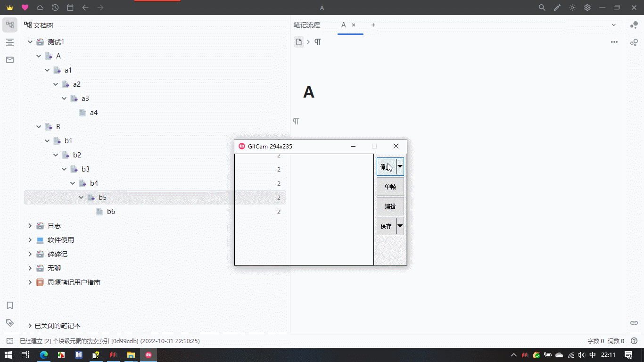Go forward with the right arrow
The image size is (644, 362).
click(x=100, y=8)
